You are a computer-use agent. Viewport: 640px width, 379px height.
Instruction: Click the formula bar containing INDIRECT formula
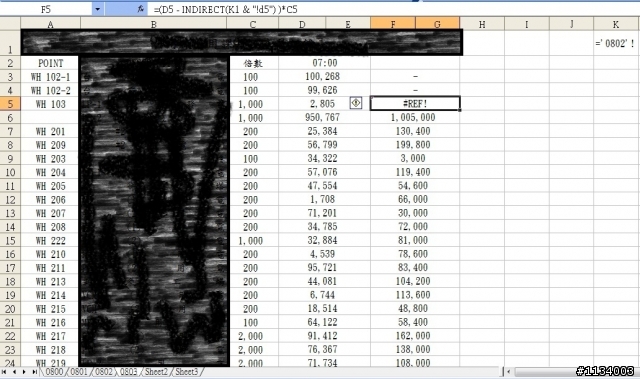coord(394,9)
